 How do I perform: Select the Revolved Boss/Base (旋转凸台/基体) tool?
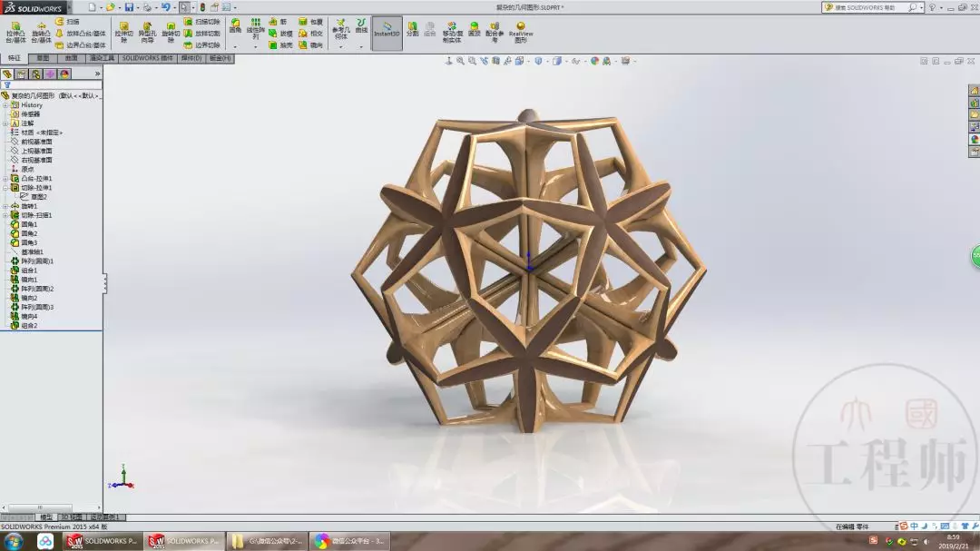pyautogui.click(x=41, y=33)
